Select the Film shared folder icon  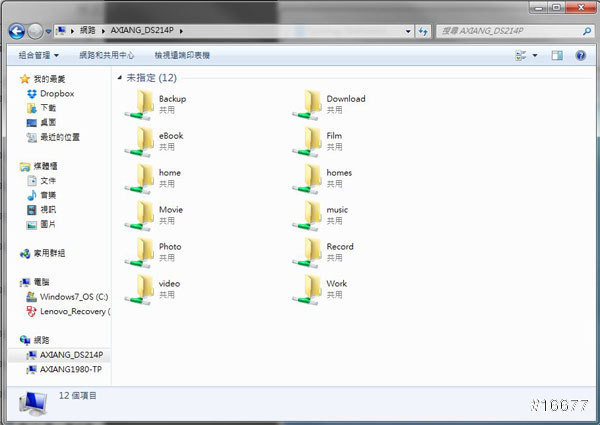point(308,141)
